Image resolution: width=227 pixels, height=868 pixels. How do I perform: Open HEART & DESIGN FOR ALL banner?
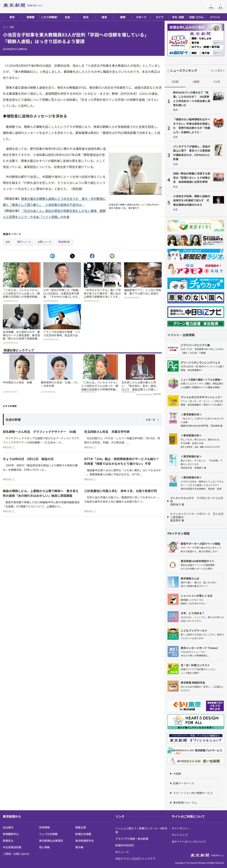coord(196,722)
